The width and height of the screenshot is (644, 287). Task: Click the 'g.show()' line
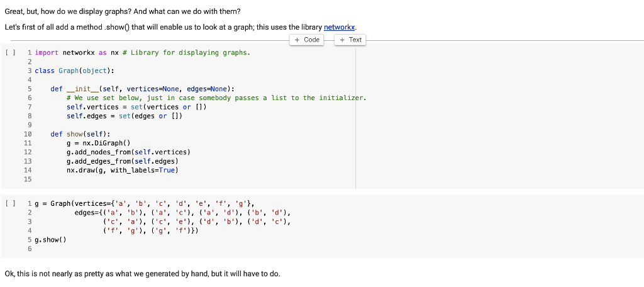(50, 240)
